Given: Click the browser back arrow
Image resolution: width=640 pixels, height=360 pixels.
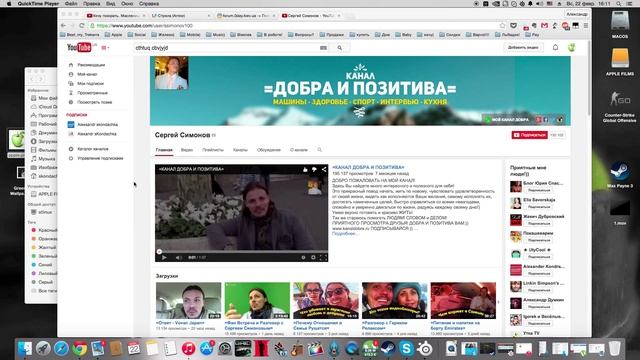Looking at the screenshot, I should [64, 25].
